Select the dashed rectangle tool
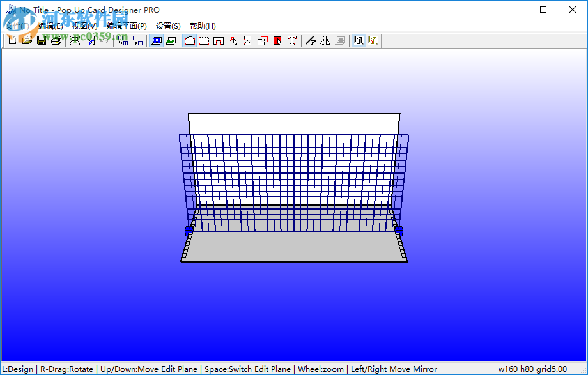Image resolution: width=588 pixels, height=375 pixels. 204,40
